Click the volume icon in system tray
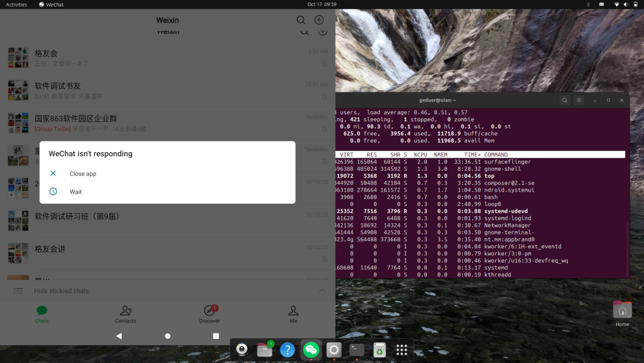The height and width of the screenshot is (363, 644). tap(626, 4)
